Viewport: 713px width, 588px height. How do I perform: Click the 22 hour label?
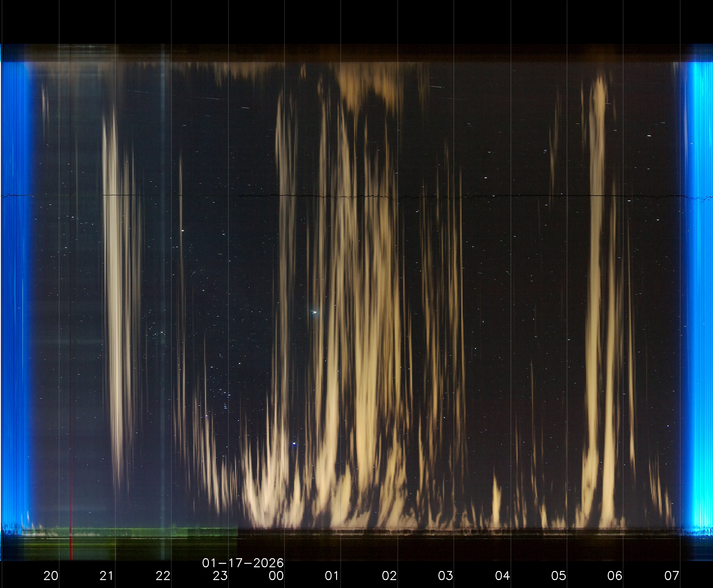click(163, 576)
